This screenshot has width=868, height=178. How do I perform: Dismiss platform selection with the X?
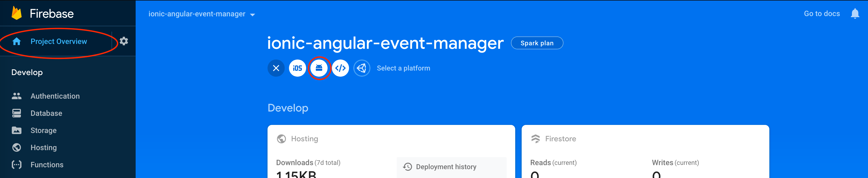(x=276, y=68)
